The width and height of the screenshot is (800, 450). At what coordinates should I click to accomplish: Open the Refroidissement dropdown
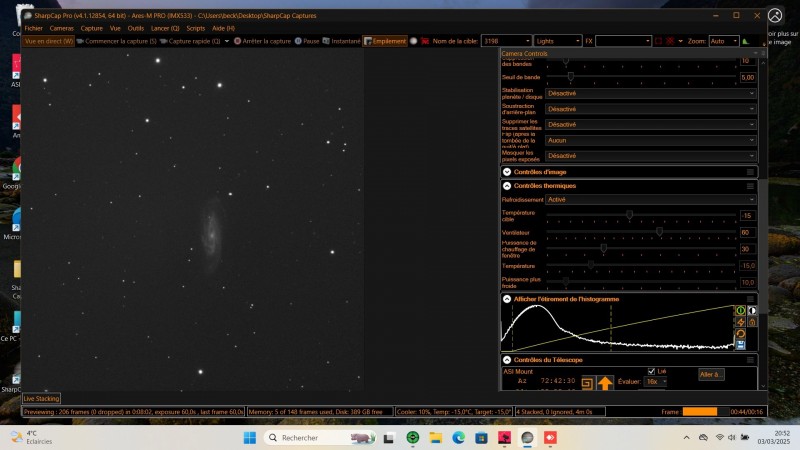pos(650,199)
